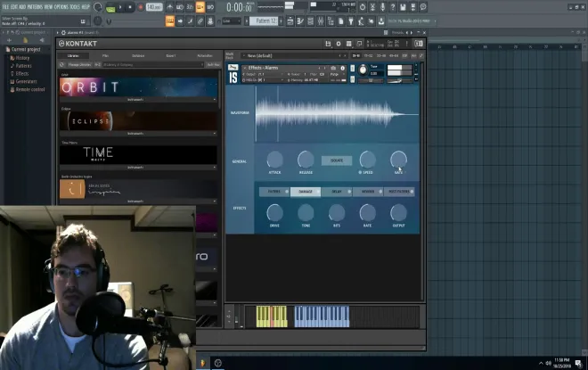Open the Playlist view from the toolbar
588x370 pixels.
(x=290, y=21)
